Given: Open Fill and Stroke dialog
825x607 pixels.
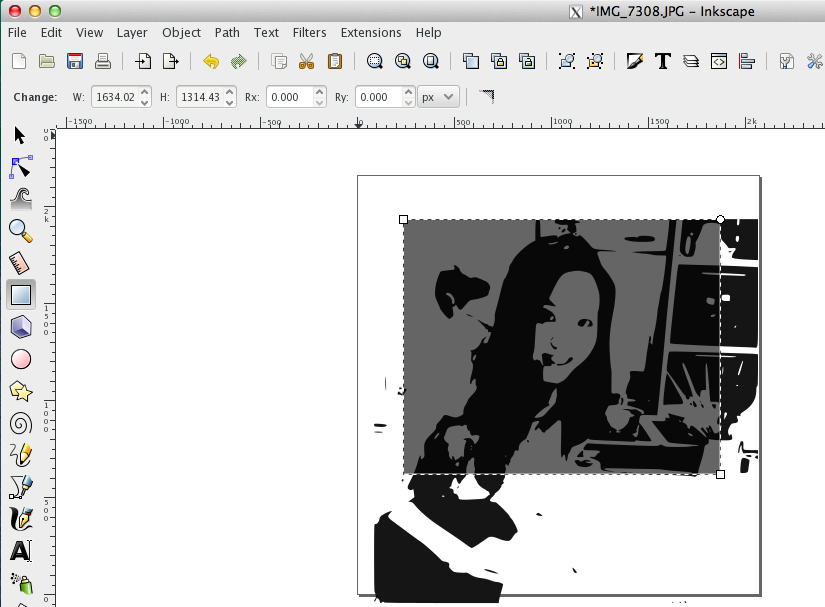Looking at the screenshot, I should tap(635, 61).
